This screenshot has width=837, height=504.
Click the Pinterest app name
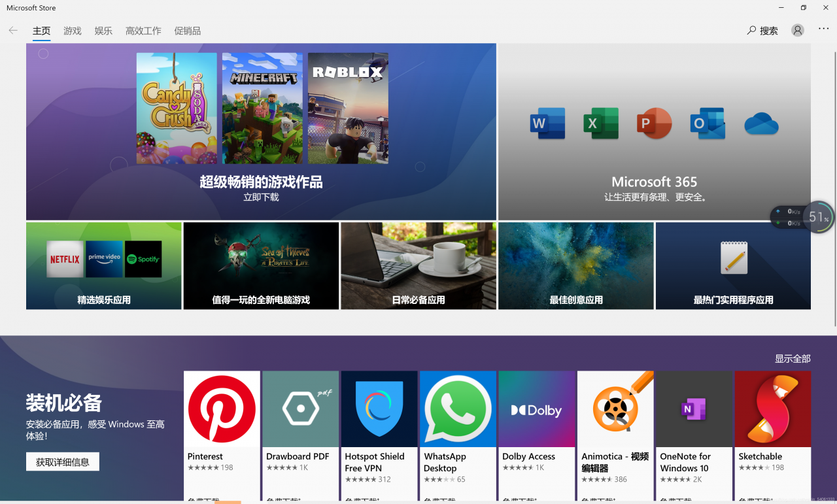205,456
